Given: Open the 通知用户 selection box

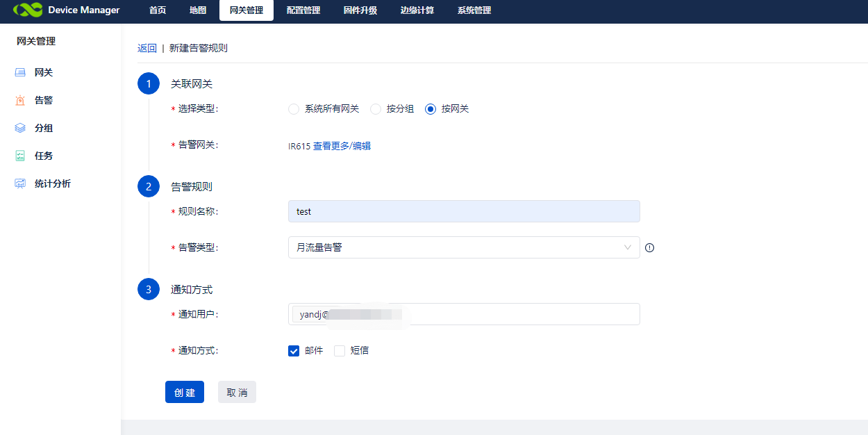Looking at the screenshot, I should [x=521, y=314].
